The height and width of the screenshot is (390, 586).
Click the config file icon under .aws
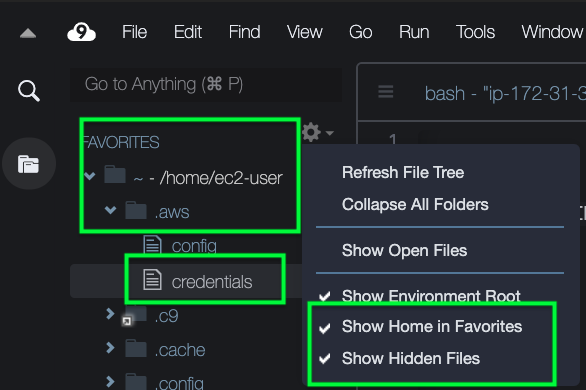[152, 245]
